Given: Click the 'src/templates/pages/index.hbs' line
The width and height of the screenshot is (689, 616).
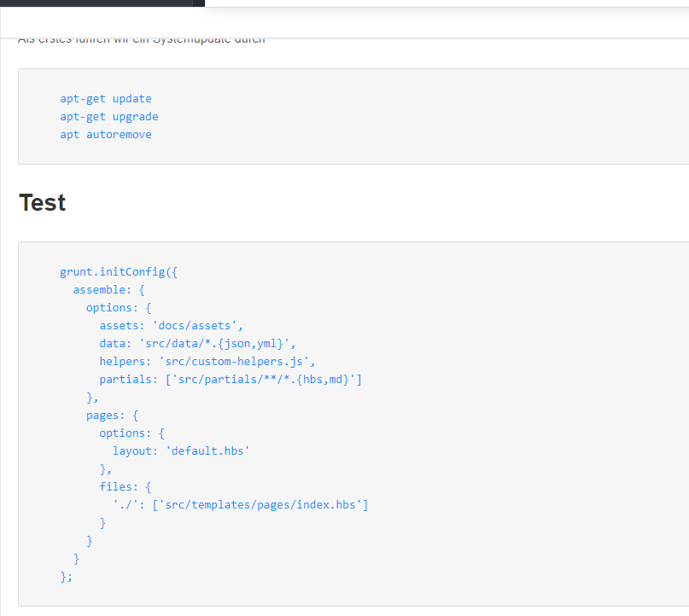Looking at the screenshot, I should pos(241,505).
